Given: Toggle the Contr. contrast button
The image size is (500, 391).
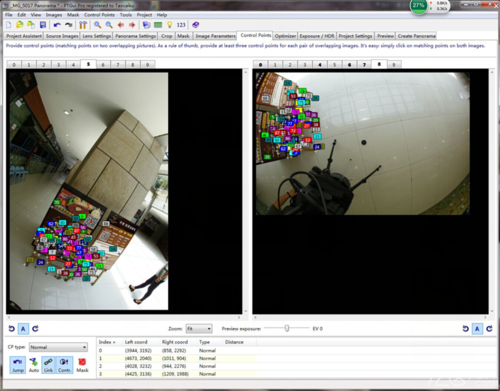Looking at the screenshot, I should (x=64, y=365).
